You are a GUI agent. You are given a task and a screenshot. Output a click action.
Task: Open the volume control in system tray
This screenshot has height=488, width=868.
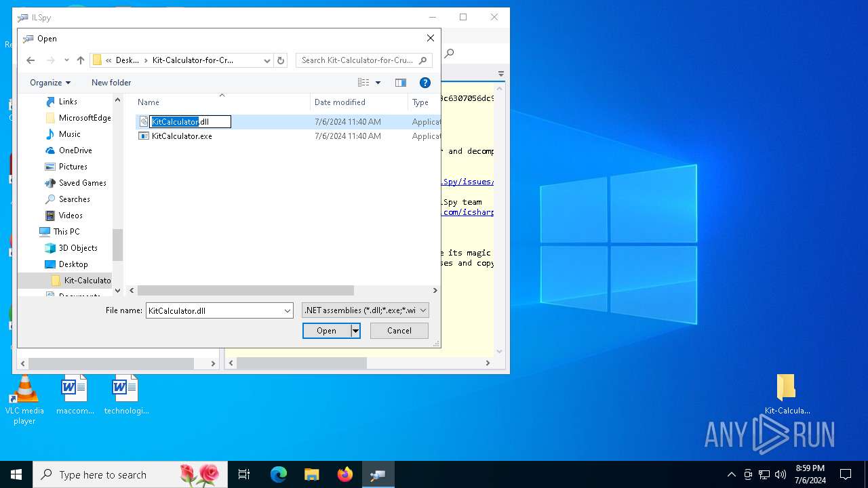(x=780, y=474)
